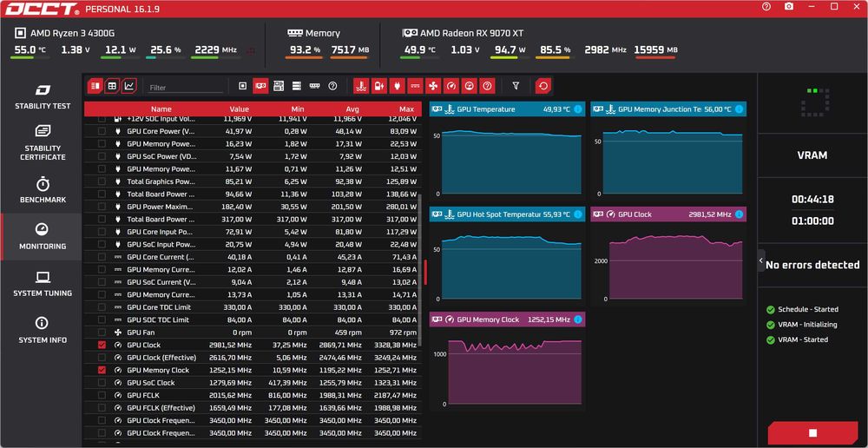Click the "No errors detected" status text

(x=812, y=265)
